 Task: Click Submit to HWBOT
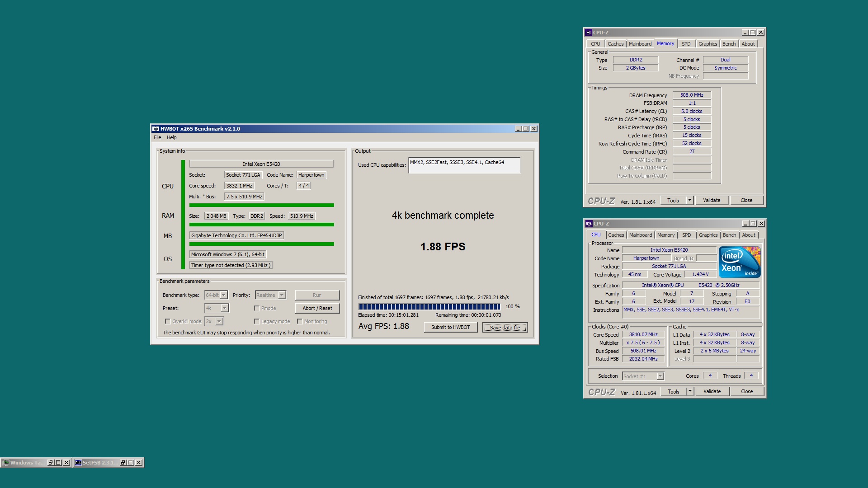[450, 327]
